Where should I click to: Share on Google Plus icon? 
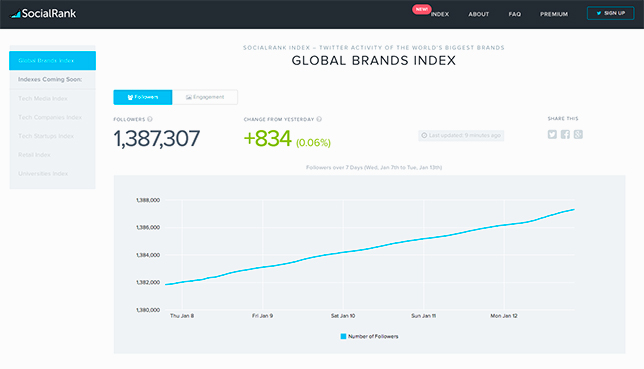[578, 134]
